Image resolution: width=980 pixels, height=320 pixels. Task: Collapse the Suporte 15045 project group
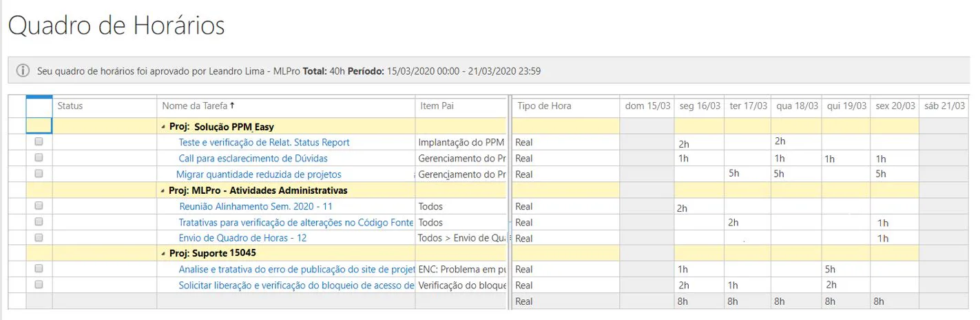click(163, 254)
